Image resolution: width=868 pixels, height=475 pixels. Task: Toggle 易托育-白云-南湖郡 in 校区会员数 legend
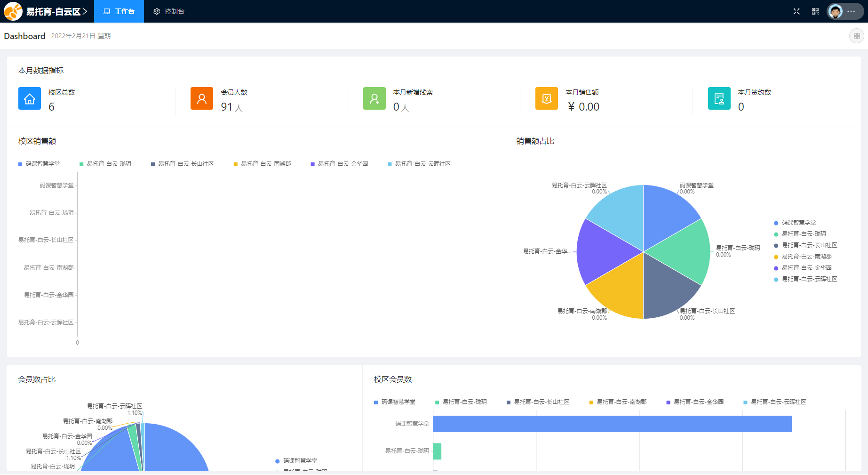618,402
